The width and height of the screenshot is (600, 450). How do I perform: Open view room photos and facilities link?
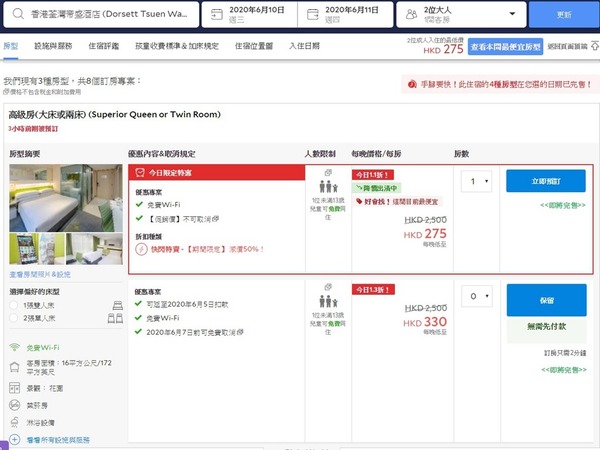(x=40, y=274)
